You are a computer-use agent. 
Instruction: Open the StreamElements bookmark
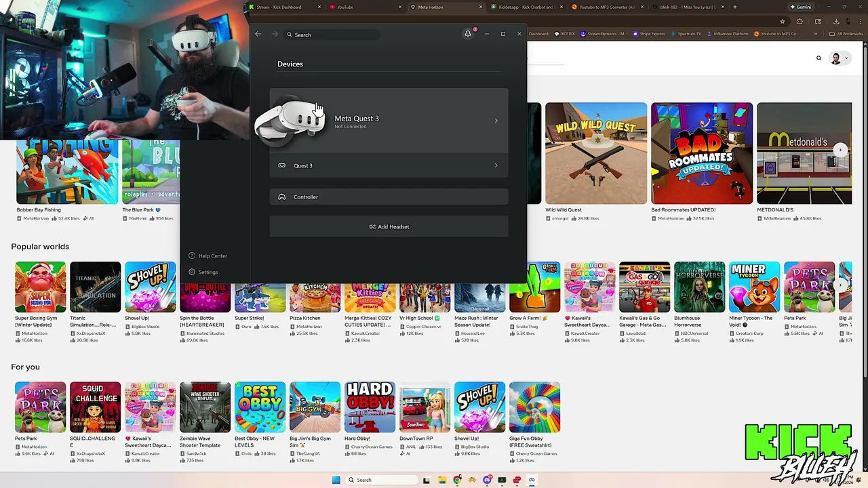604,33
